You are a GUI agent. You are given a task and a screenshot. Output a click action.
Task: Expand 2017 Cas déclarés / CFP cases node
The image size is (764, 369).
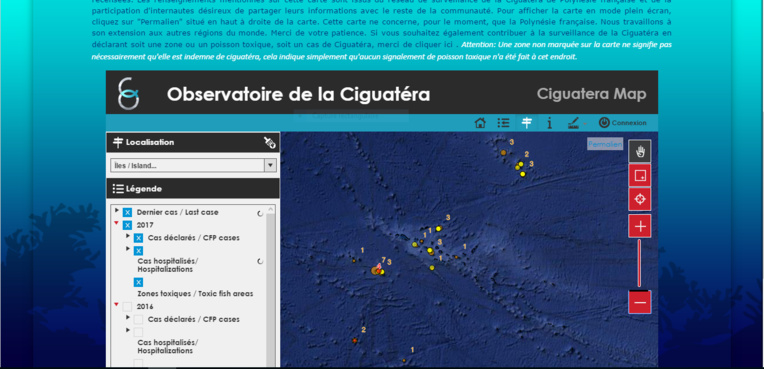[128, 235]
